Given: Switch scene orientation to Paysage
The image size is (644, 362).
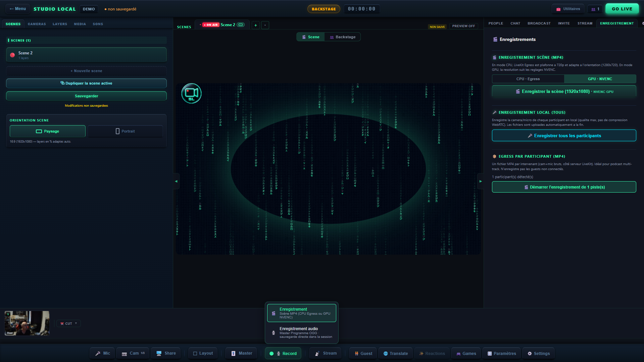Looking at the screenshot, I should click(48, 131).
